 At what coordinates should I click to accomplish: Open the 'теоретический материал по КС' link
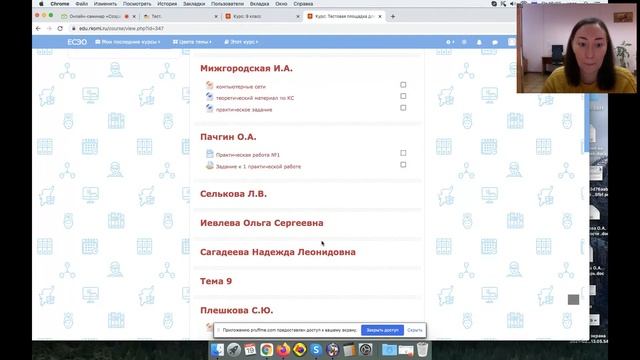[255, 98]
